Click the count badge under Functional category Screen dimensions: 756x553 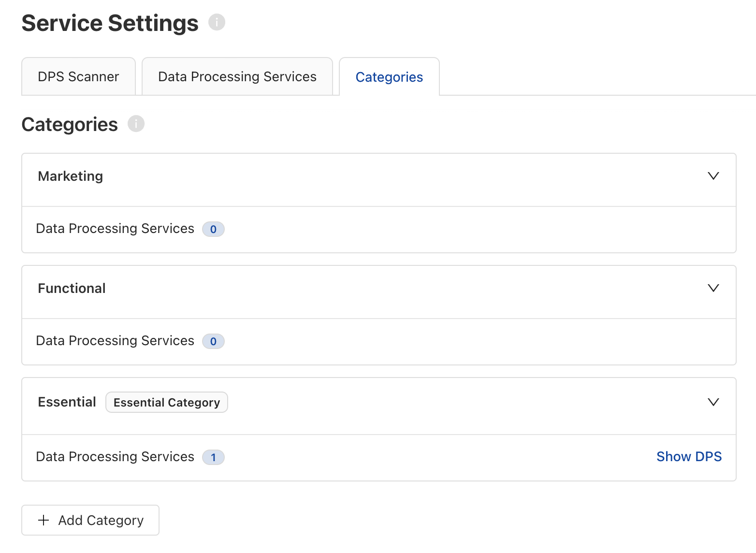(213, 341)
